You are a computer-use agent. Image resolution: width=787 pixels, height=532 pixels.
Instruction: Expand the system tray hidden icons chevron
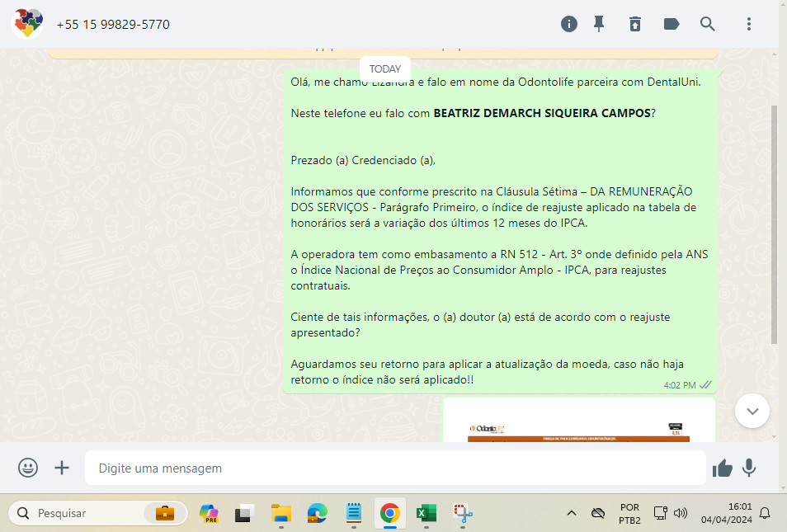[x=571, y=513]
